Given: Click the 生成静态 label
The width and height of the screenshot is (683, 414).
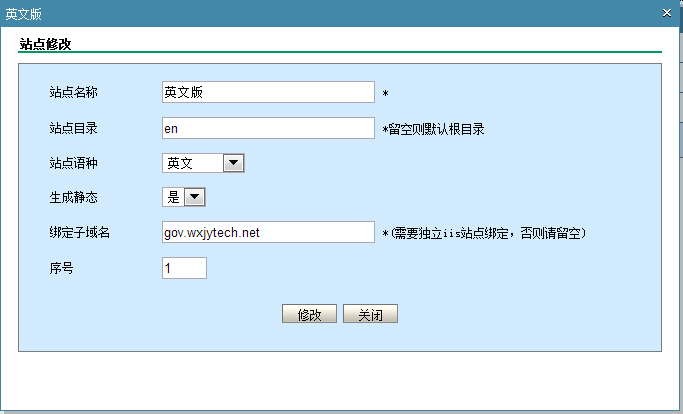Looking at the screenshot, I should pyautogui.click(x=73, y=198).
